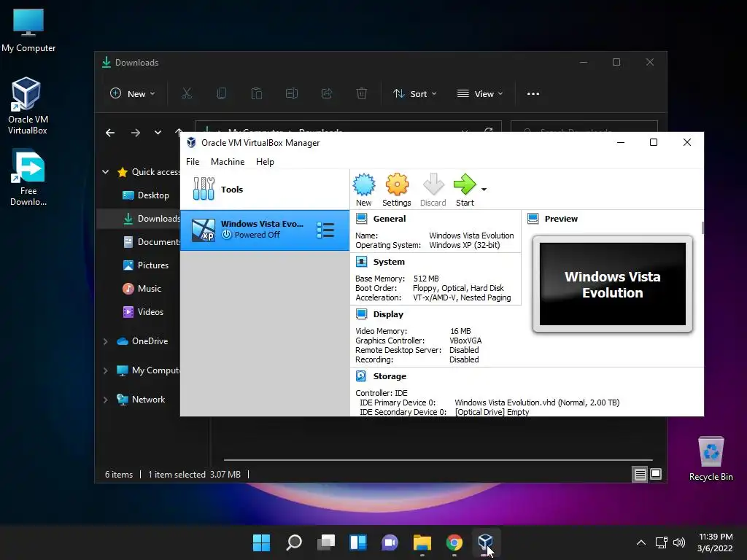Expand the My Computer tree node in sidebar
The image size is (747, 560).
[105, 370]
